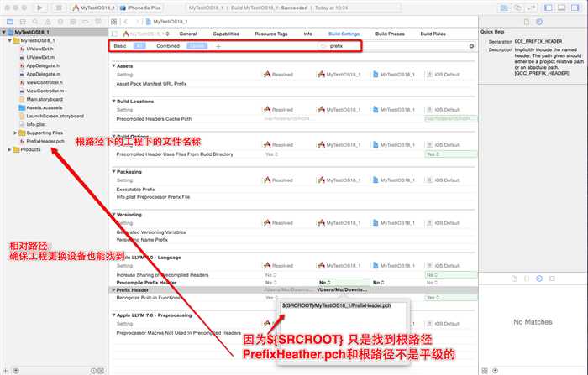The height and width of the screenshot is (375, 588).
Task: Show the File inspector
Action: pos(527,22)
